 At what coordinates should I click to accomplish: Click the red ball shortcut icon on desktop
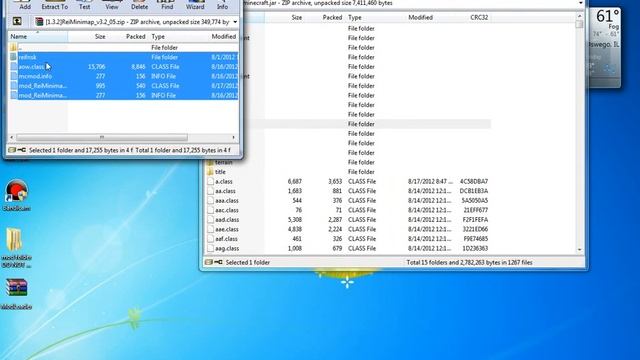tap(16, 191)
